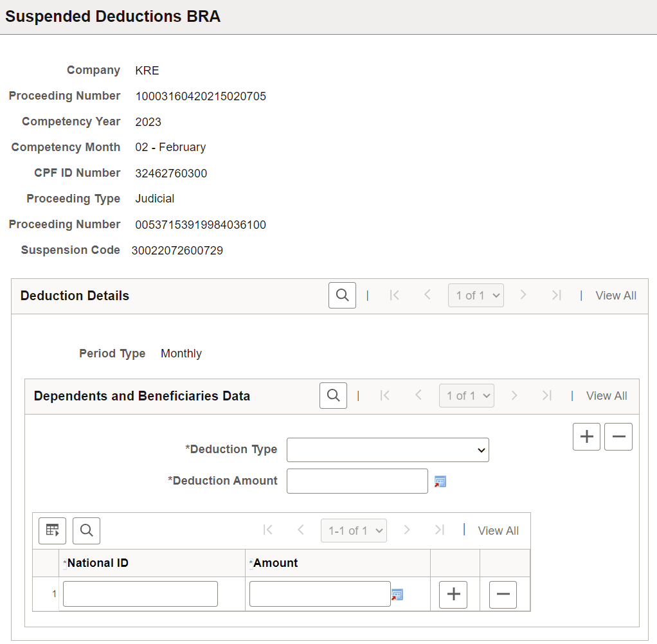Go to first record in Dependents data section
The image size is (657, 644).
385,395
